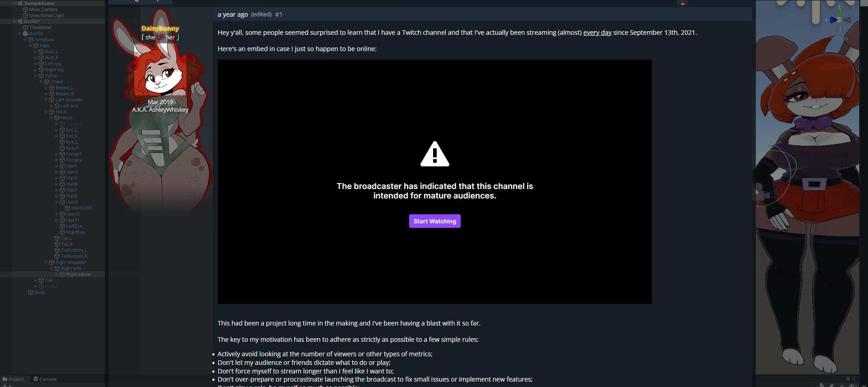
Task: Expand the Right leg bone node
Action: 36,70
